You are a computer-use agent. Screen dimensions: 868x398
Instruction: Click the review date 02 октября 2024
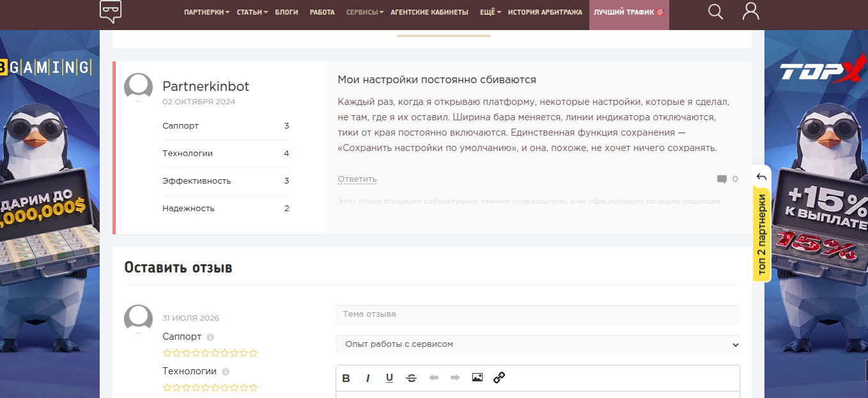[x=199, y=102]
